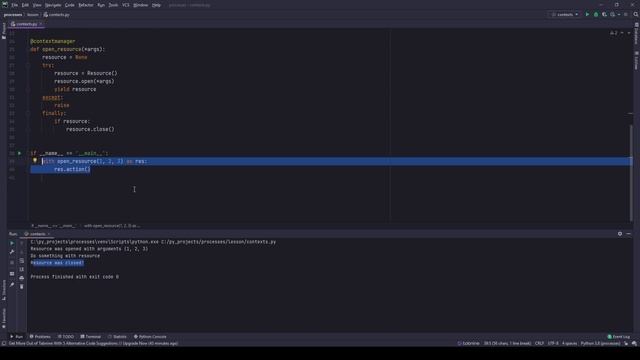Open the Navigate menu

click(x=53, y=5)
